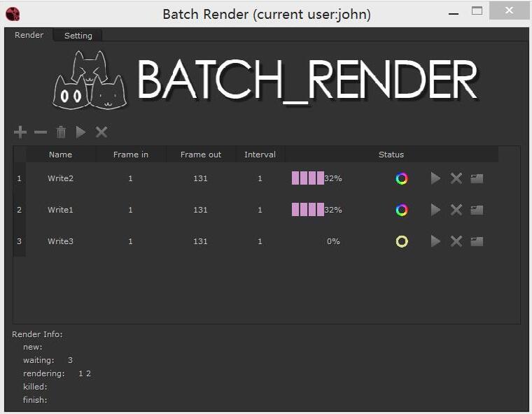This screenshot has height=414, width=532.
Task: Switch to the Setting tab
Action: click(x=78, y=36)
